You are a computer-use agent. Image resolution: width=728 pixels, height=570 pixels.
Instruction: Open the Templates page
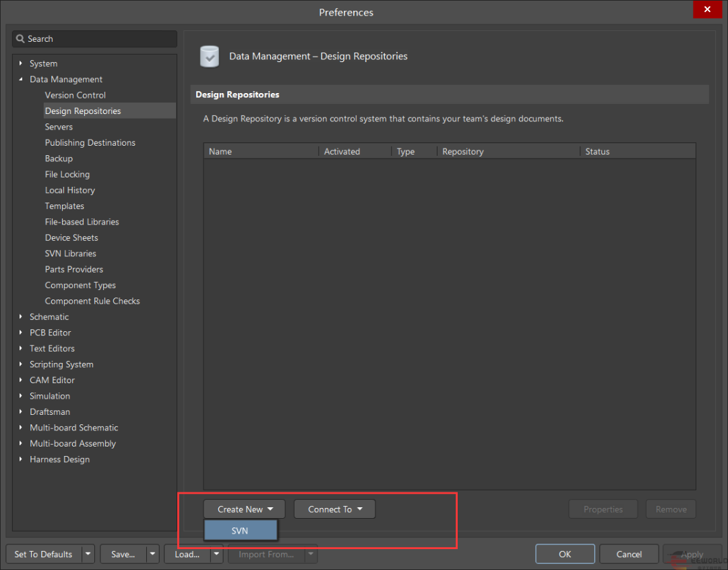click(x=64, y=206)
